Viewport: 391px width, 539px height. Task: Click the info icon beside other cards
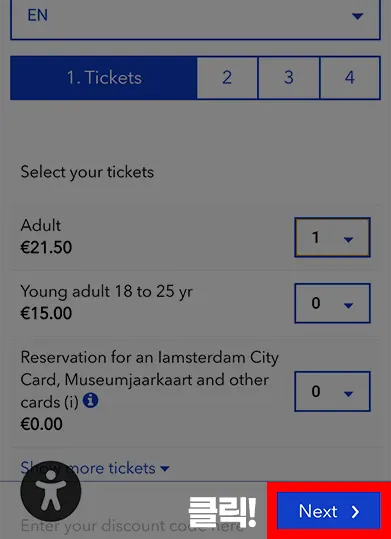[91, 401]
